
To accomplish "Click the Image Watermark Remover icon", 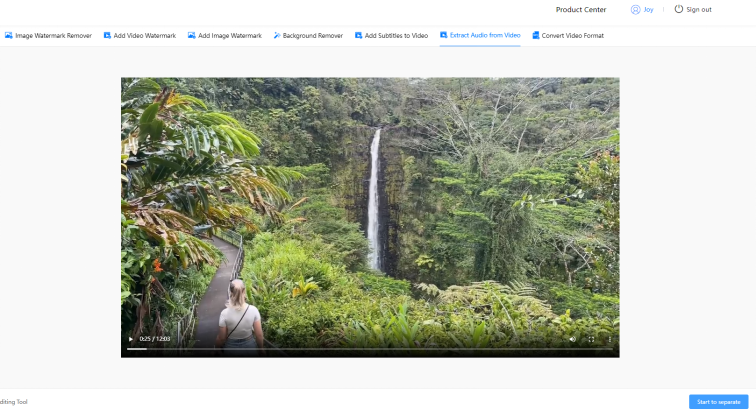I will pos(9,36).
